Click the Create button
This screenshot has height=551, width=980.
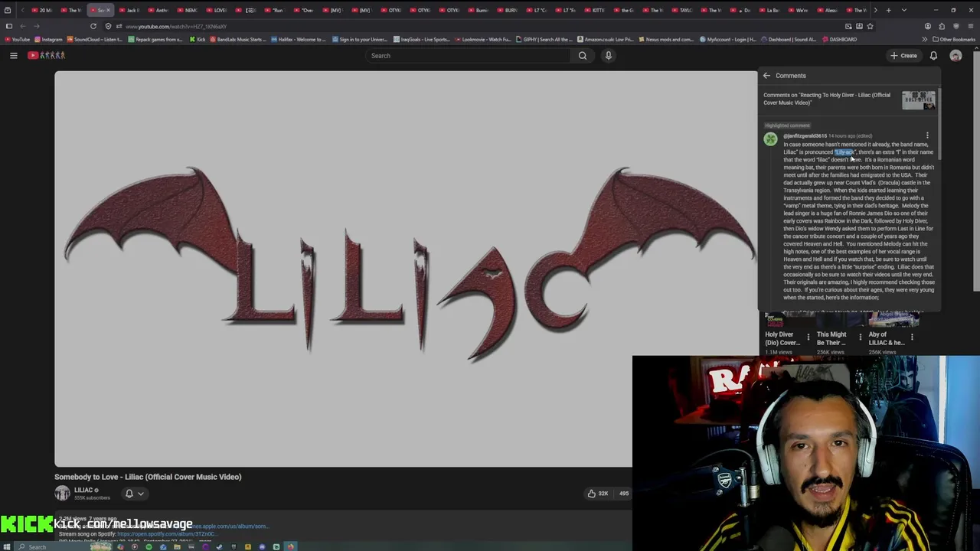click(903, 55)
